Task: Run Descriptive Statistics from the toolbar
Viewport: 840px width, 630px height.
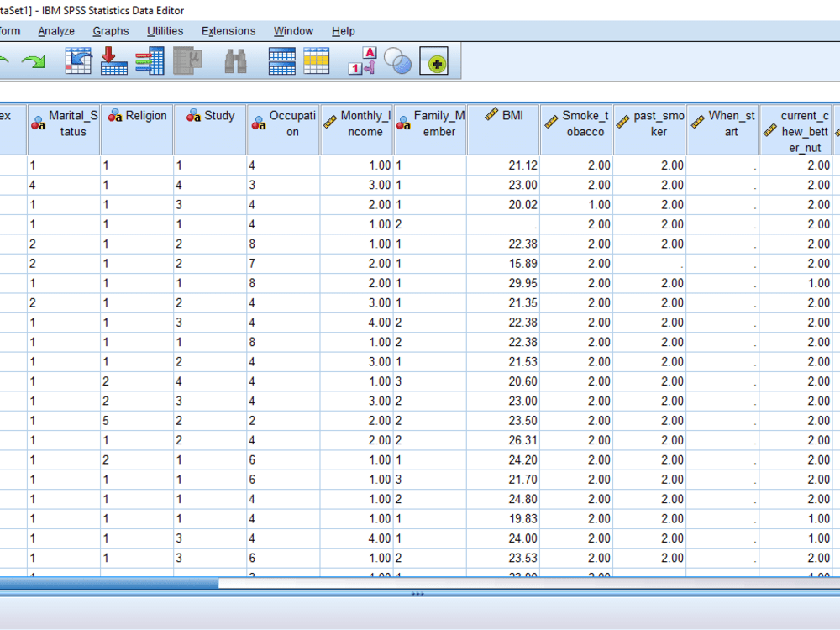Action: [x=187, y=60]
